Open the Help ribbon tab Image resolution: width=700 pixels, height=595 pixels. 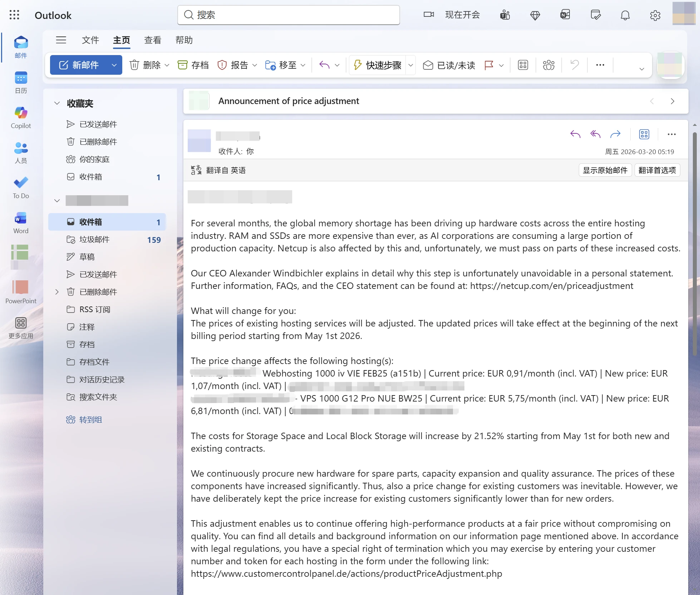pos(184,40)
